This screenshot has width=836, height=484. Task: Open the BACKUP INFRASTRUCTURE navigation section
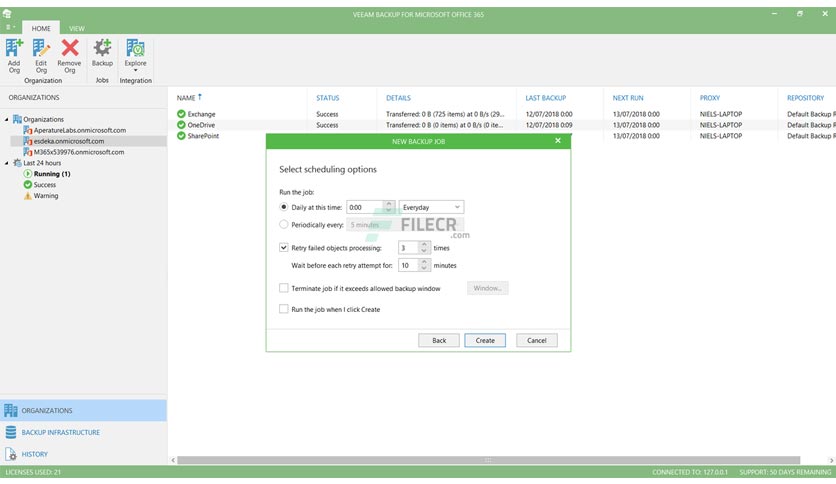coord(83,432)
